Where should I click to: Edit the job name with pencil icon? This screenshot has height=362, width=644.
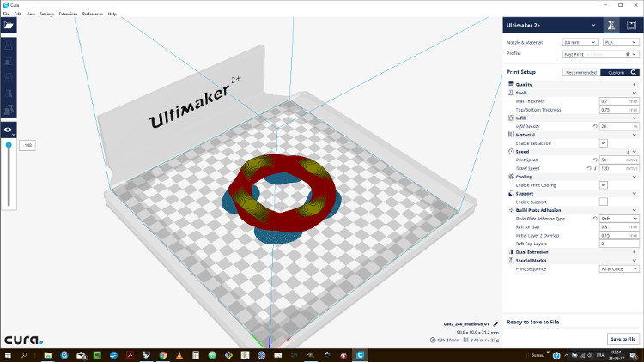coord(495,324)
